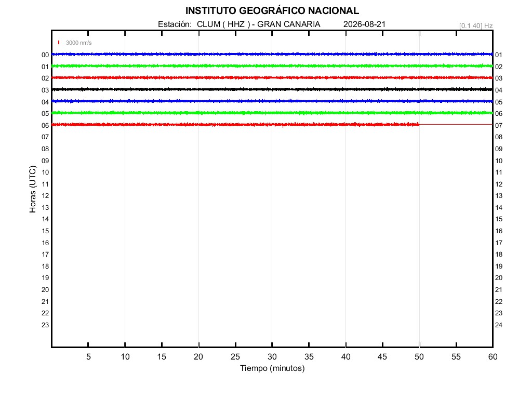The image size is (532, 399).
Task: Click the 5 minute axis tick label
Action: coord(88,356)
